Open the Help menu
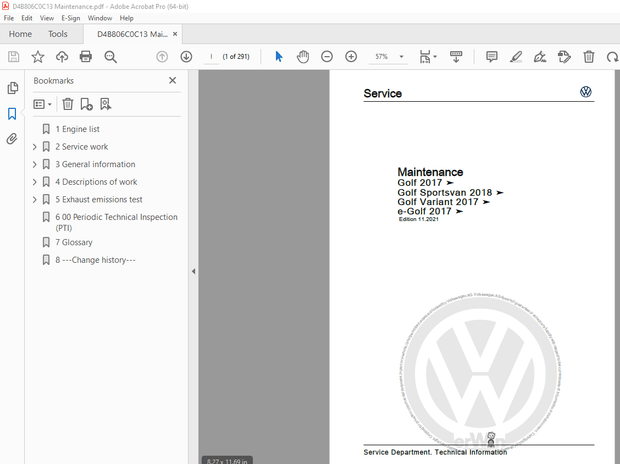 [127, 18]
